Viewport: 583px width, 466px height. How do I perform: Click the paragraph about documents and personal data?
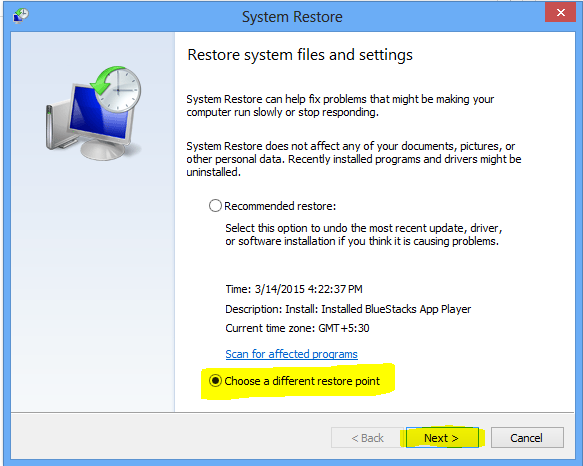tap(354, 159)
